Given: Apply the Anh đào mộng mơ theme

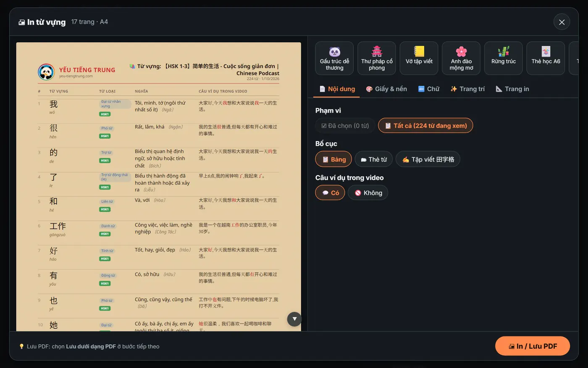Looking at the screenshot, I should click(461, 58).
